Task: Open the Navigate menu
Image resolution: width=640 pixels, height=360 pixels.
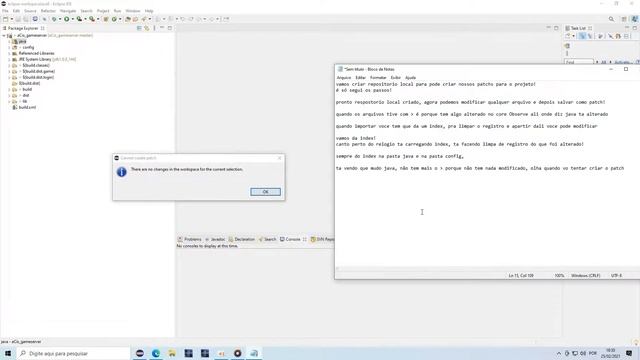Action: pyautogui.click(x=68, y=11)
